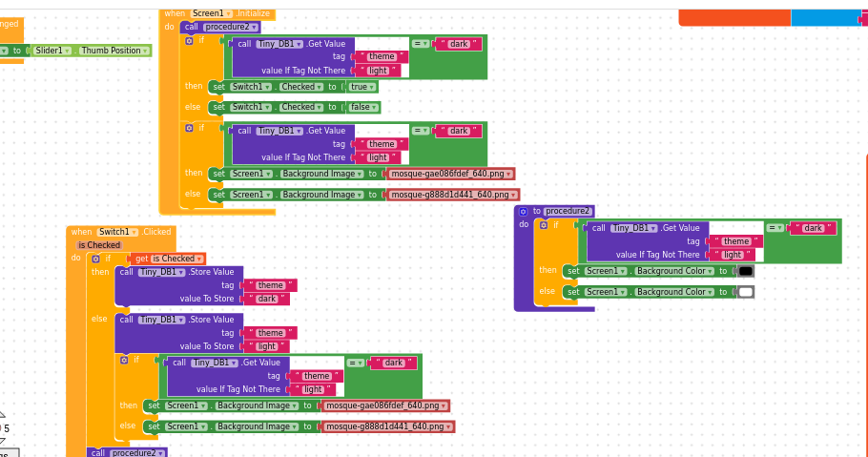
Task: Open Background Color dropdown in procedure2 'then' row
Action: point(673,271)
